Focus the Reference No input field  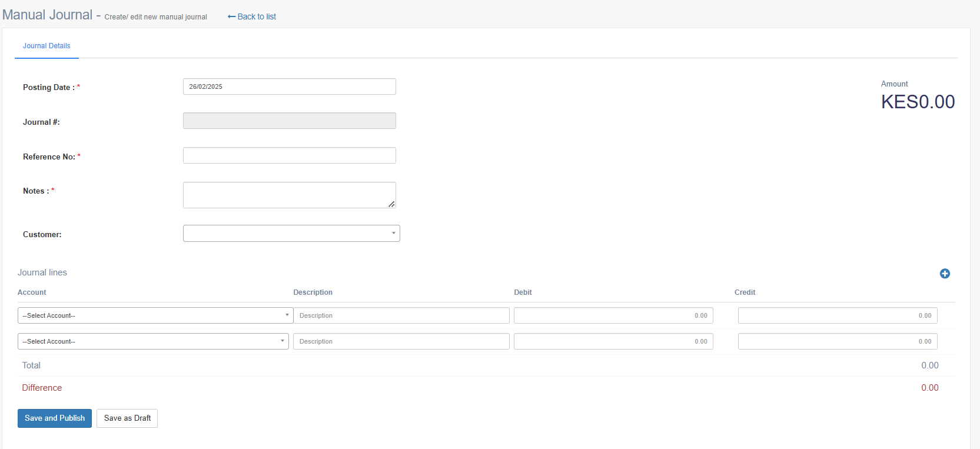coord(289,155)
